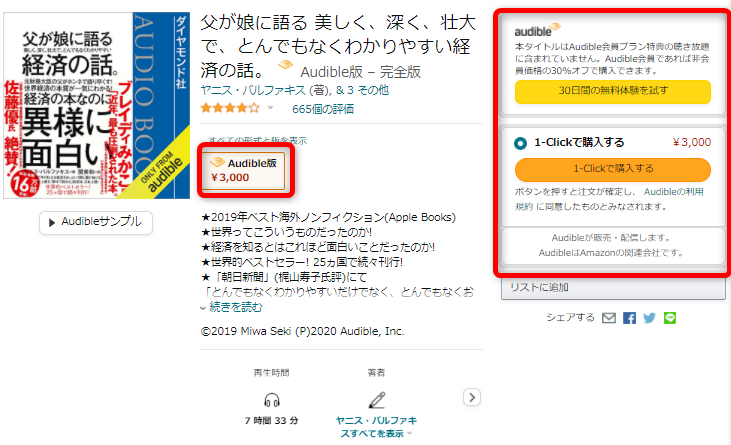
Task: Click the audiobook cover image
Action: click(97, 105)
